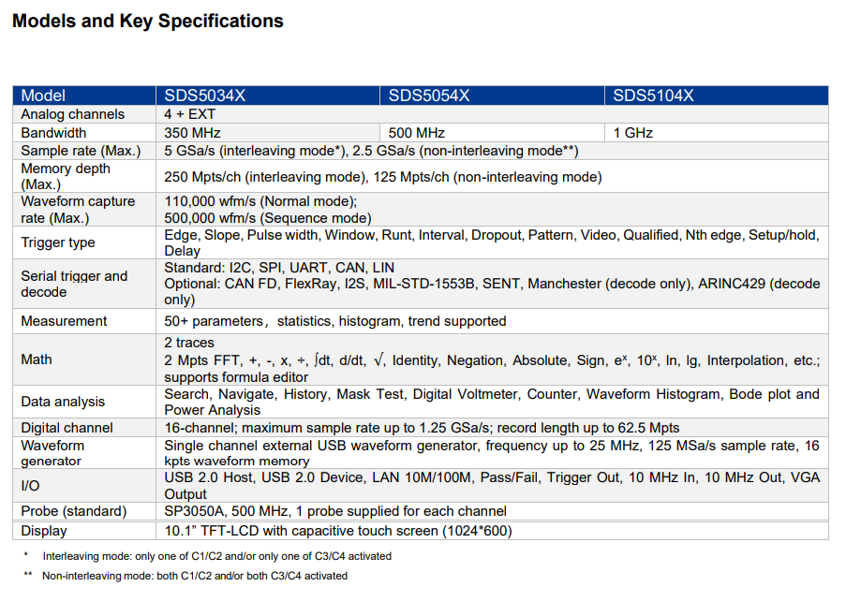Click '110,000 wfm/s (Normal mode)' text
The image size is (846, 616).
[260, 201]
